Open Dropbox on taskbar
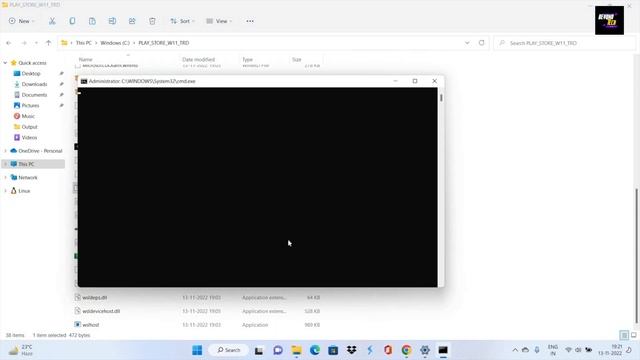The image size is (640, 360). pos(351,350)
